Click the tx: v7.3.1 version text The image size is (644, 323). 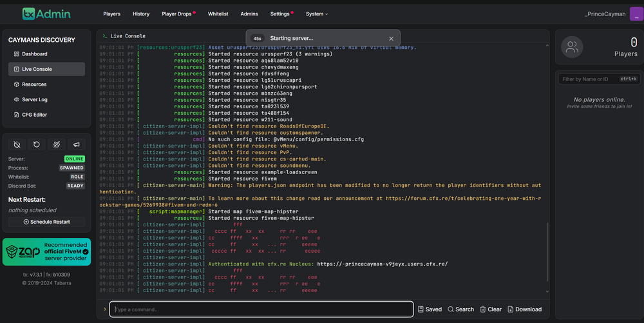pos(32,275)
